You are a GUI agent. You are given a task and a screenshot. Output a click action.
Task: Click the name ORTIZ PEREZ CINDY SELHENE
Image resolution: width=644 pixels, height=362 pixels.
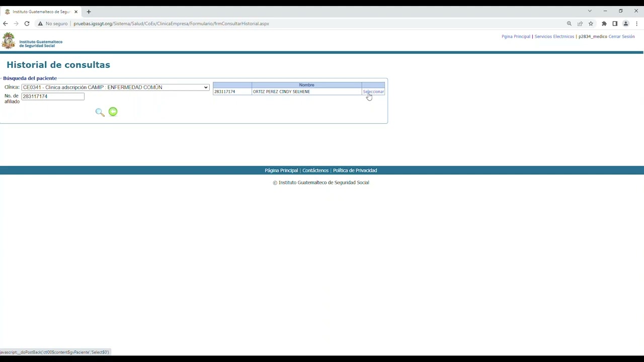click(x=281, y=92)
